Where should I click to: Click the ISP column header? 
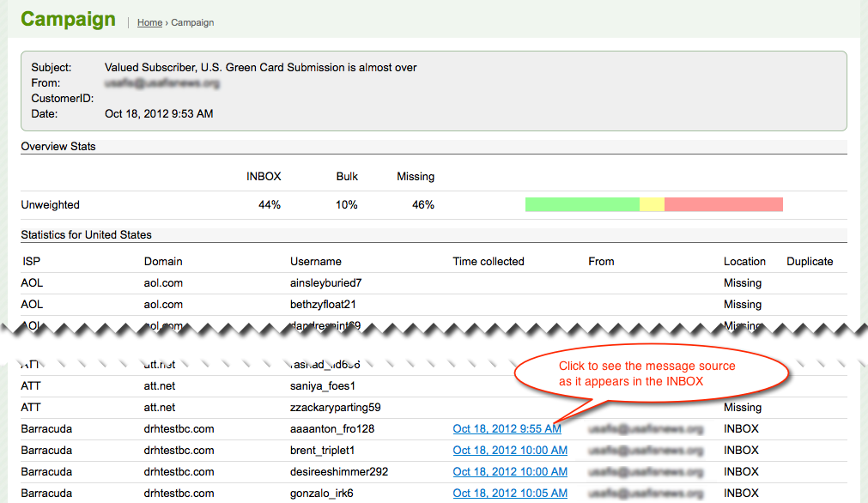(x=31, y=261)
